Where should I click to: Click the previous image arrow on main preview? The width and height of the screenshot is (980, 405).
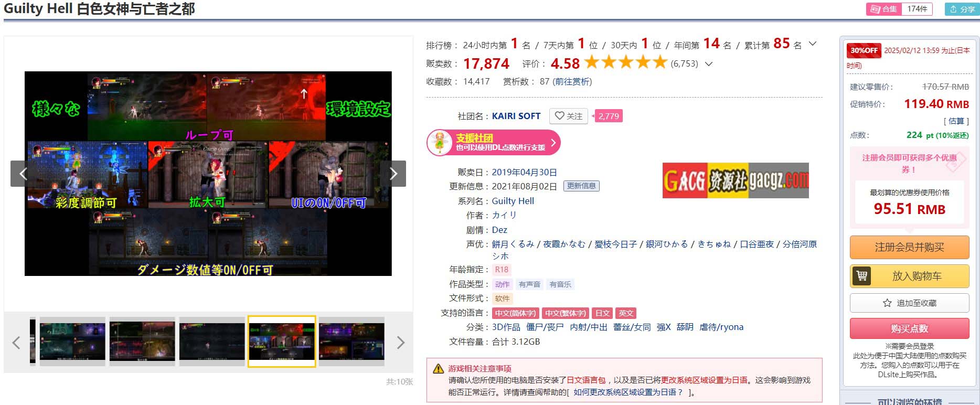click(x=23, y=174)
